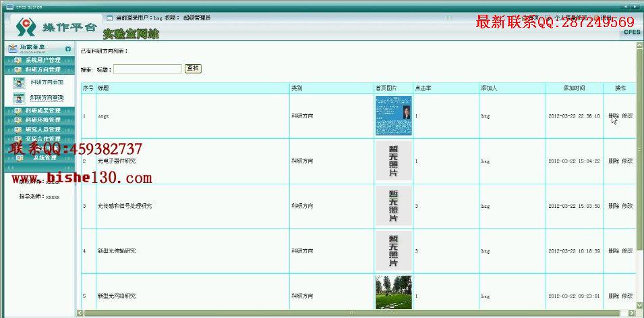Focus the 标题 search input field

148,69
